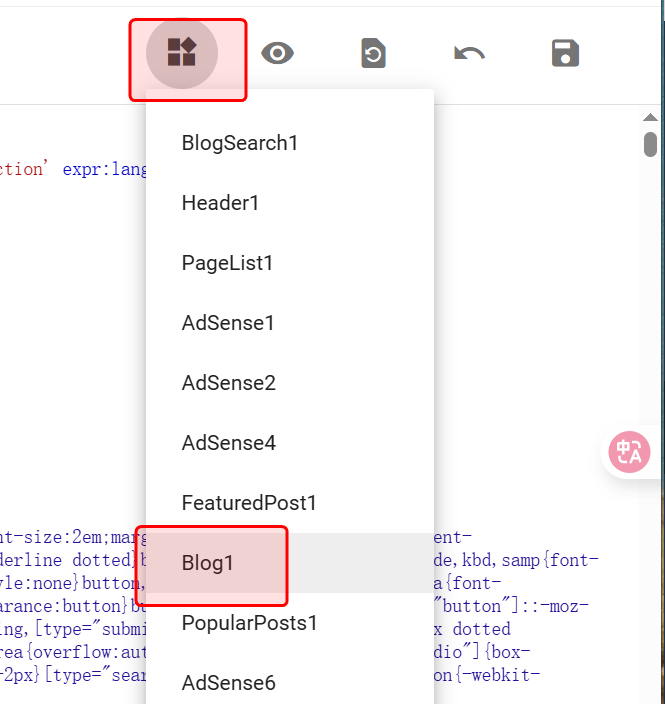Open the PopularPosts1 widget entry
The width and height of the screenshot is (665, 704).
249,623
